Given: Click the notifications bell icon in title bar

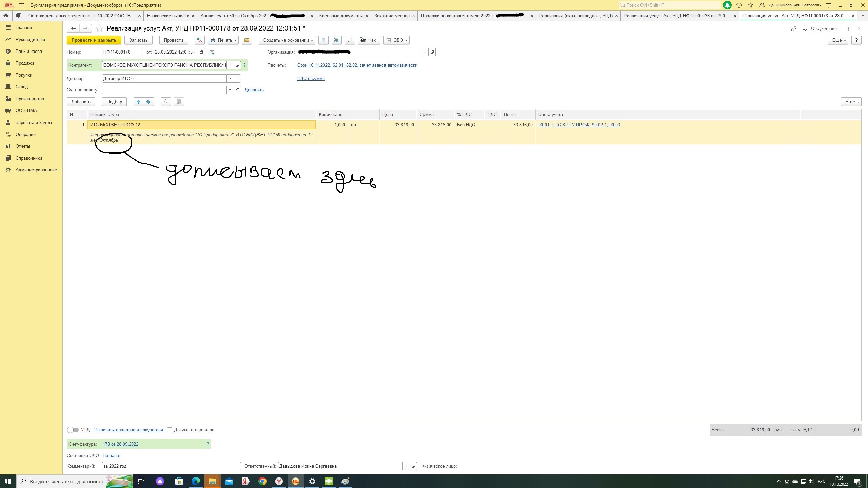Looking at the screenshot, I should tap(727, 5).
